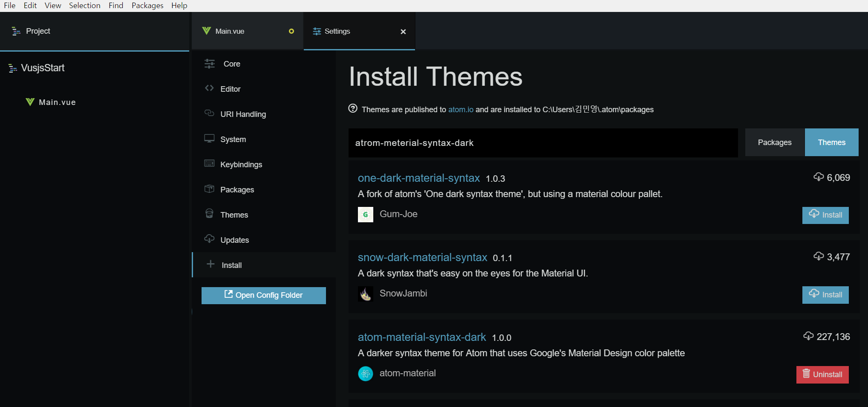Open the Themes settings section
Image resolution: width=868 pixels, height=407 pixels.
[x=264, y=215]
